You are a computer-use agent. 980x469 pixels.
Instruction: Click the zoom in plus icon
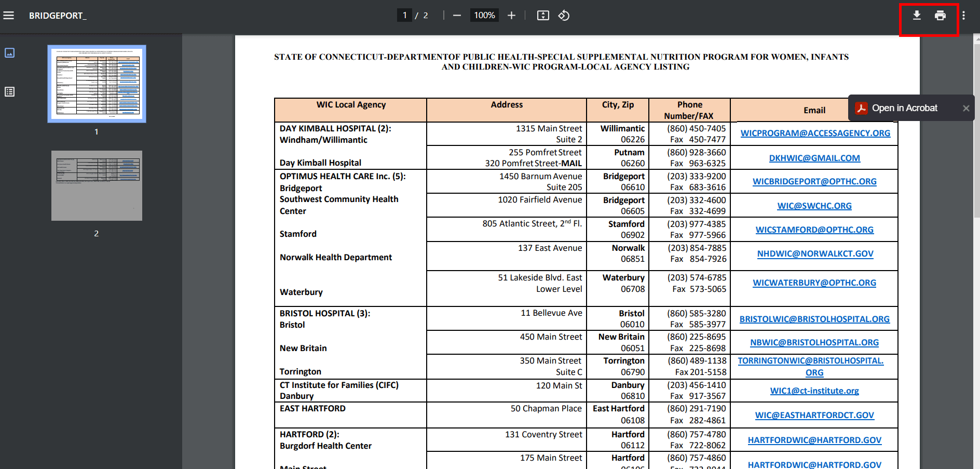click(x=511, y=16)
